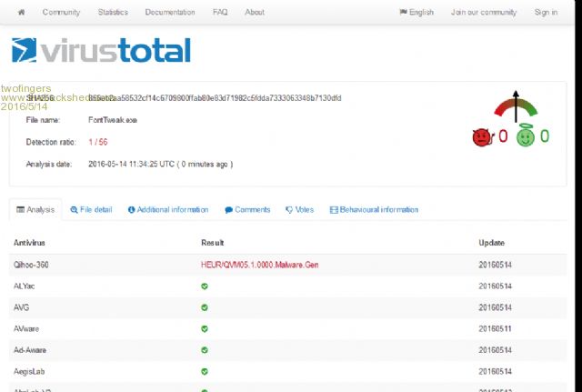Click the green check icon for AVG
Viewport: 582px width, 392px height.
click(205, 307)
